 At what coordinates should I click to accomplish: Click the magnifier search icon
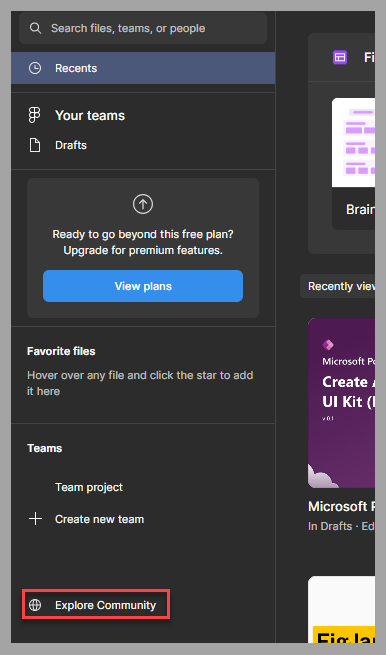(35, 28)
